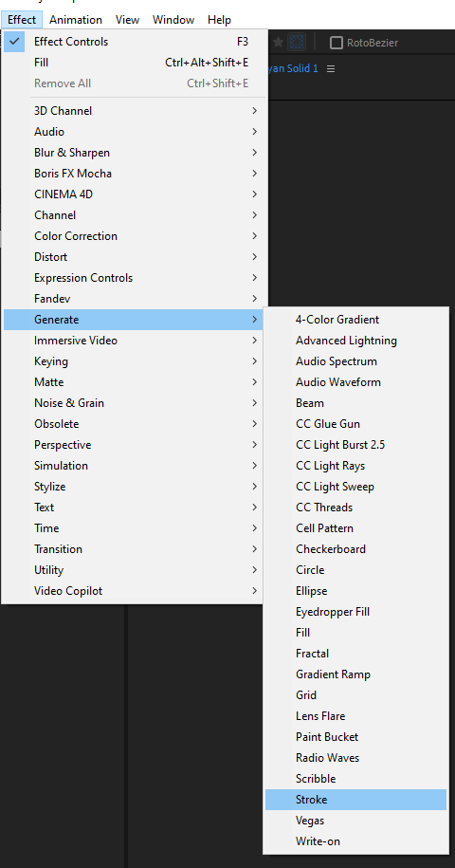455x868 pixels.
Task: Enable the RotoBezier checkbox
Action: (x=337, y=43)
